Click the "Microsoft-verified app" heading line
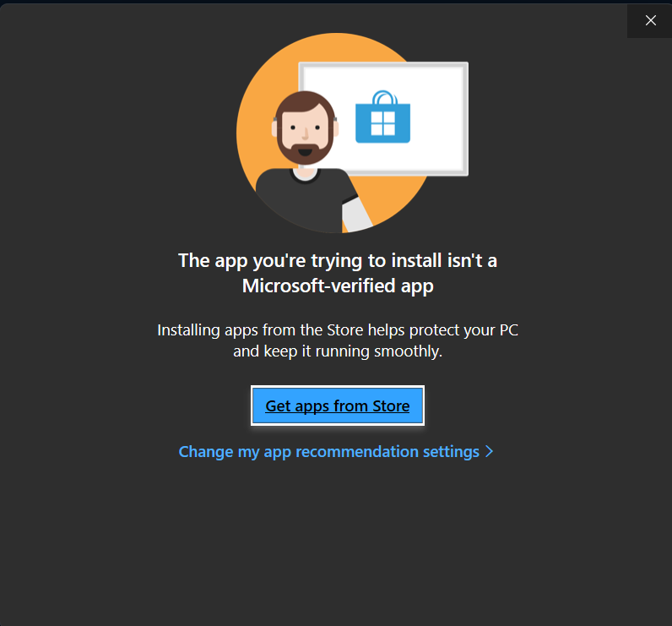 pos(337,286)
